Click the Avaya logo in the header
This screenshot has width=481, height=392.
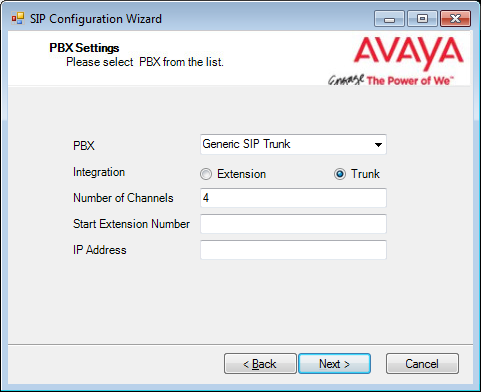coord(408,53)
